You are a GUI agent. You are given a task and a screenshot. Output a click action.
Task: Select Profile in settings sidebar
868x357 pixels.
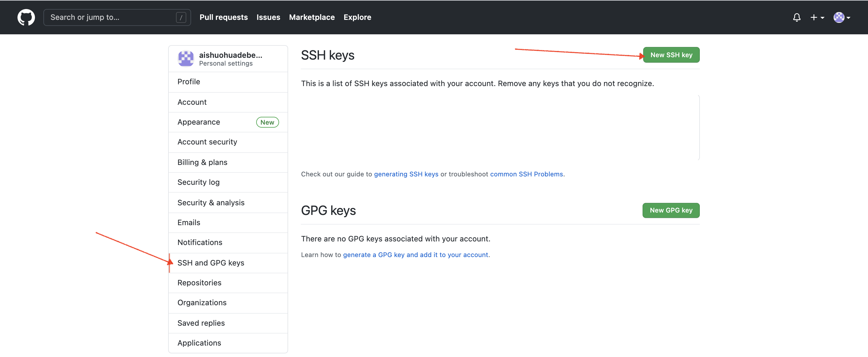click(228, 82)
